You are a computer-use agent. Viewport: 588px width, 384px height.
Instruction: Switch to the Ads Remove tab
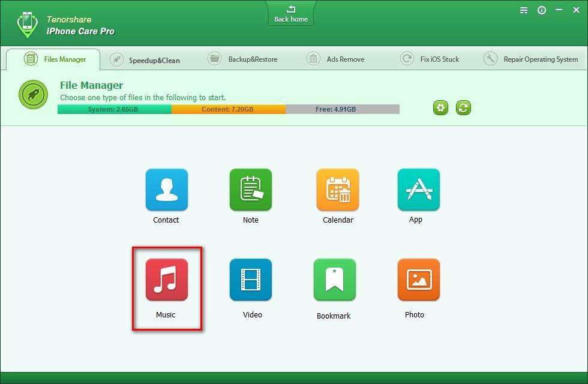point(335,59)
